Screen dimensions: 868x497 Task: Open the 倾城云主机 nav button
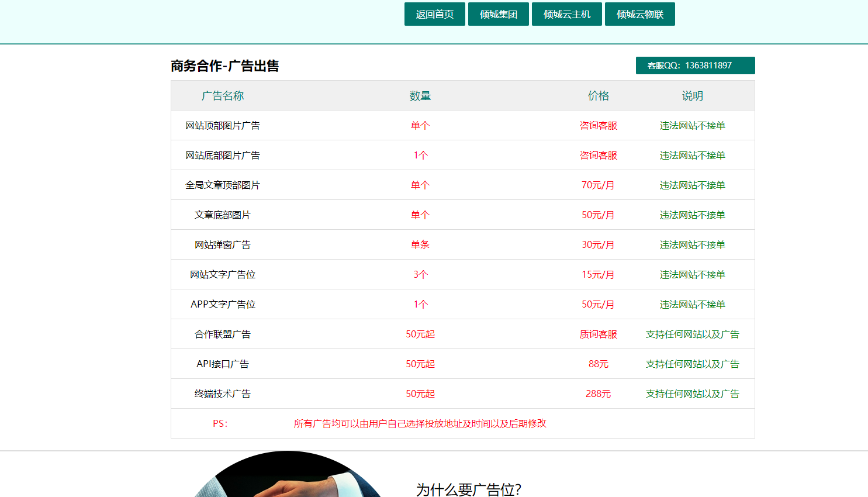pyautogui.click(x=567, y=14)
